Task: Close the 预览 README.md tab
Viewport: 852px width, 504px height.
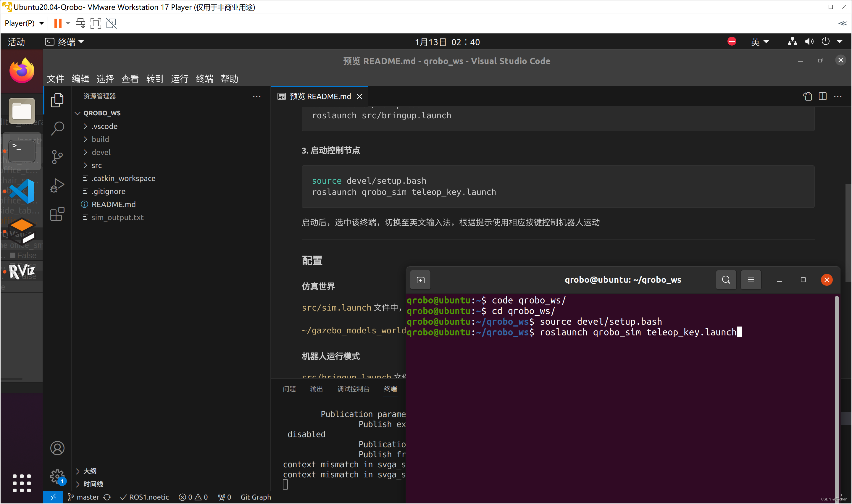Action: (360, 96)
